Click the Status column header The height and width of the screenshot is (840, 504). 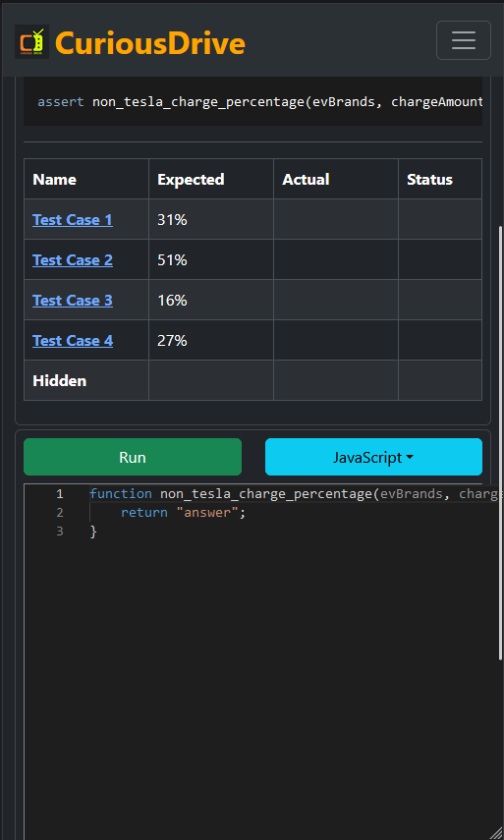point(440,179)
